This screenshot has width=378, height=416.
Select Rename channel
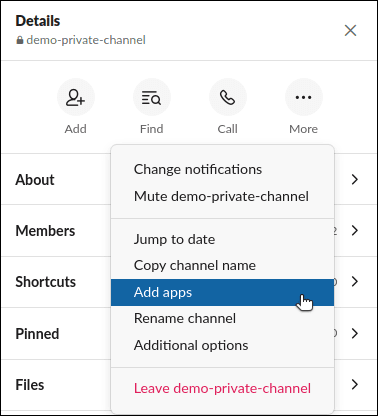[222, 318]
